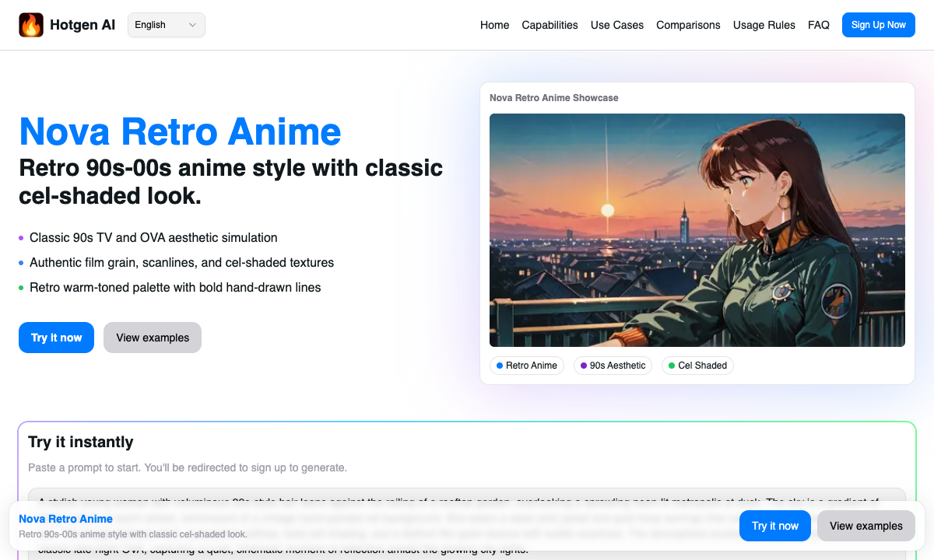Image resolution: width=934 pixels, height=560 pixels.
Task: Select the Cel Shaded tag pill
Action: coord(697,365)
